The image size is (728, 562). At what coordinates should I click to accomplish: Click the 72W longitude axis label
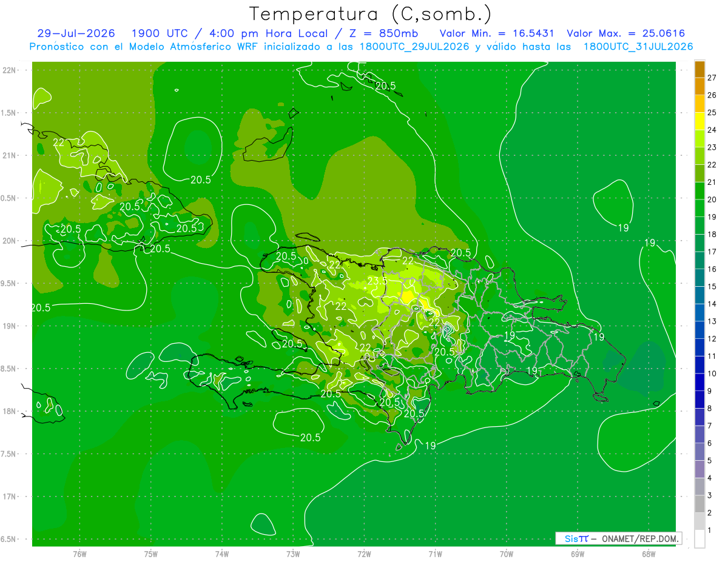pyautogui.click(x=364, y=554)
